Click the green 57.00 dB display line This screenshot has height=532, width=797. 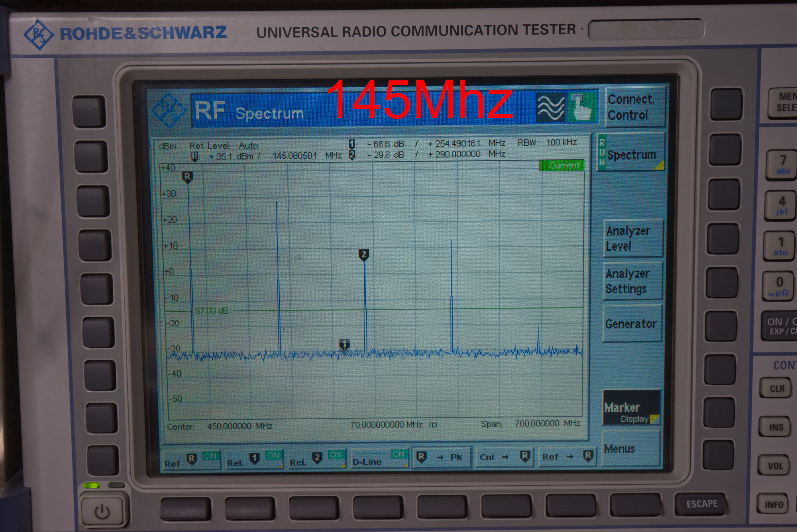(212, 311)
